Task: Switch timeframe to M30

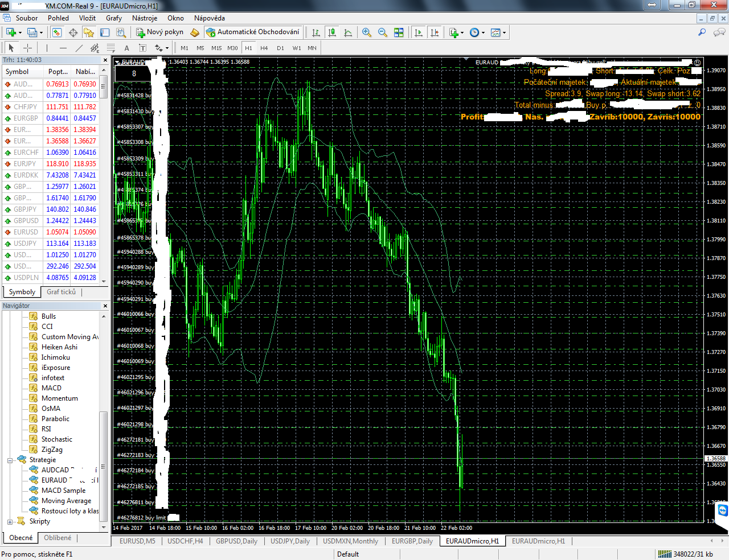Action: point(232,48)
